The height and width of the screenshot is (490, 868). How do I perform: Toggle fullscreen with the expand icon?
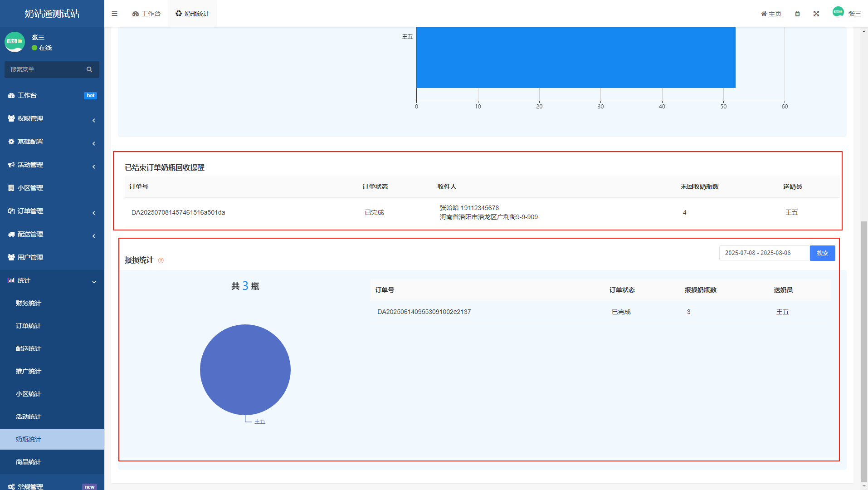pos(816,14)
